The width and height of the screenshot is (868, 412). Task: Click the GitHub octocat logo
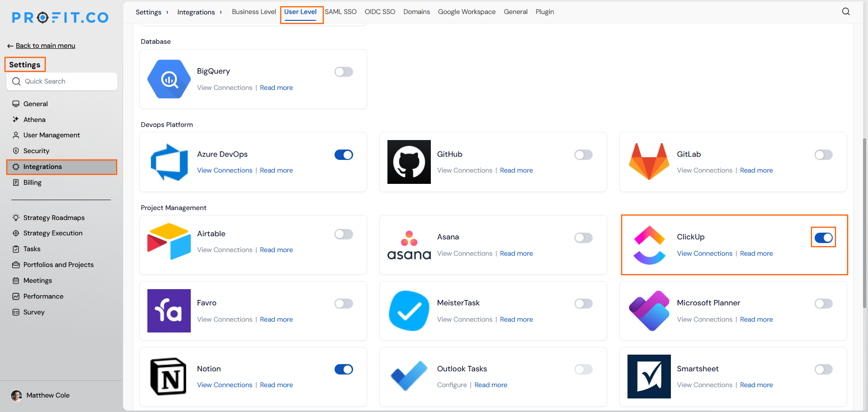[x=409, y=162]
